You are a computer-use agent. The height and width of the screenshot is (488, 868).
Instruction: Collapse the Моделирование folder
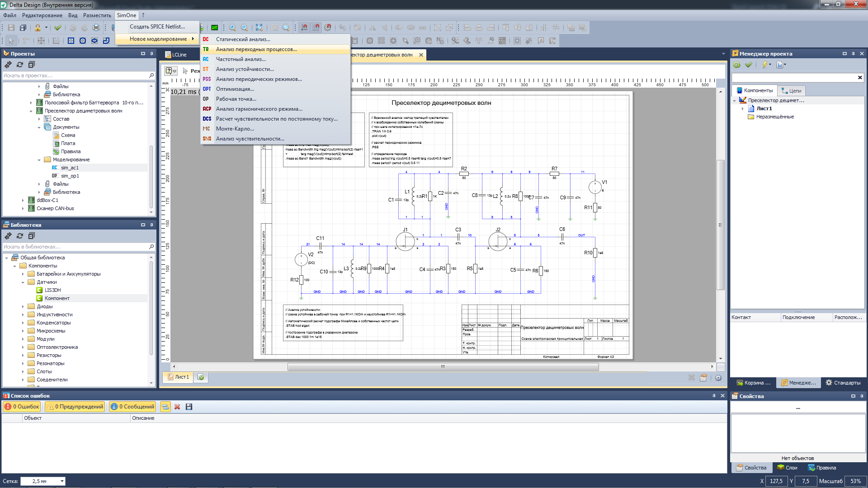pyautogui.click(x=39, y=160)
